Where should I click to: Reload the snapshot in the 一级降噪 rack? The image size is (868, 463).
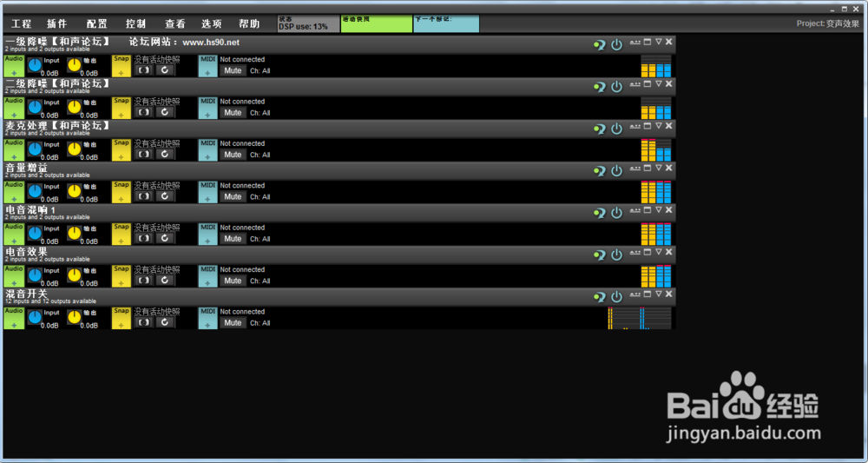tap(164, 70)
